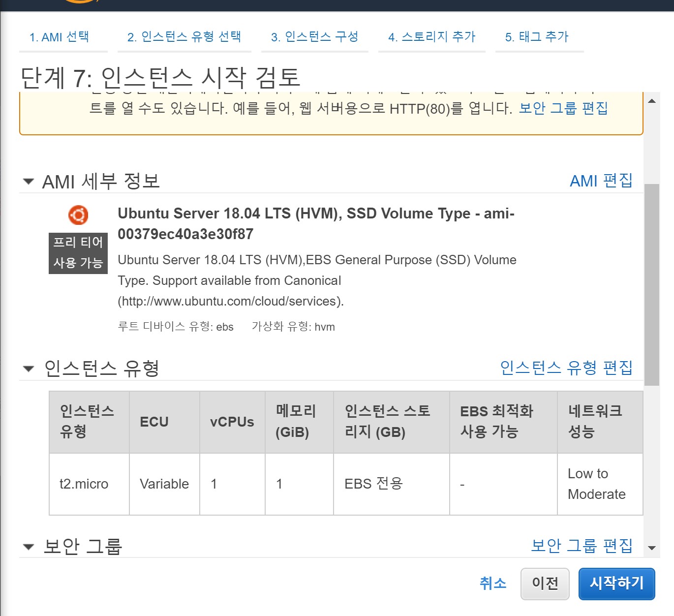Click the 단계 7: 인스턴스 시작 검토 heading
This screenshot has width=674, height=616.
tap(160, 77)
